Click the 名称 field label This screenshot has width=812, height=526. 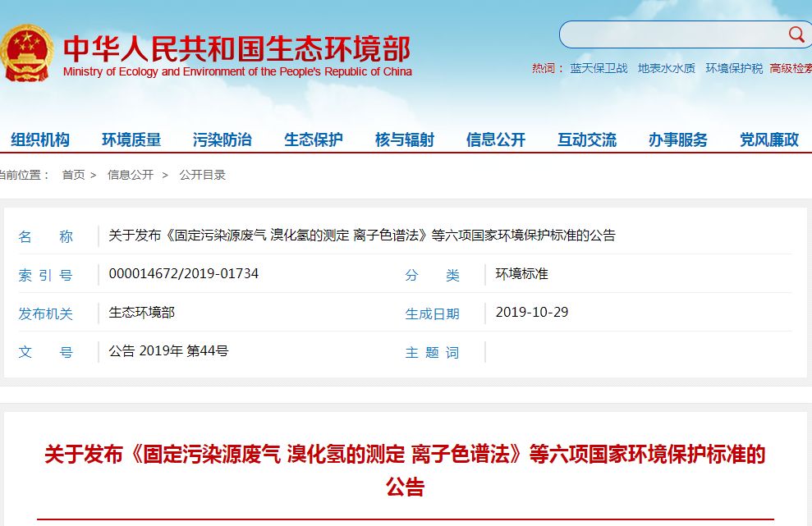click(45, 236)
